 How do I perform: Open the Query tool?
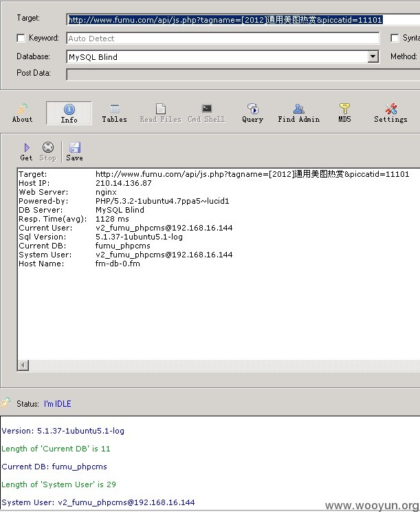(252, 113)
